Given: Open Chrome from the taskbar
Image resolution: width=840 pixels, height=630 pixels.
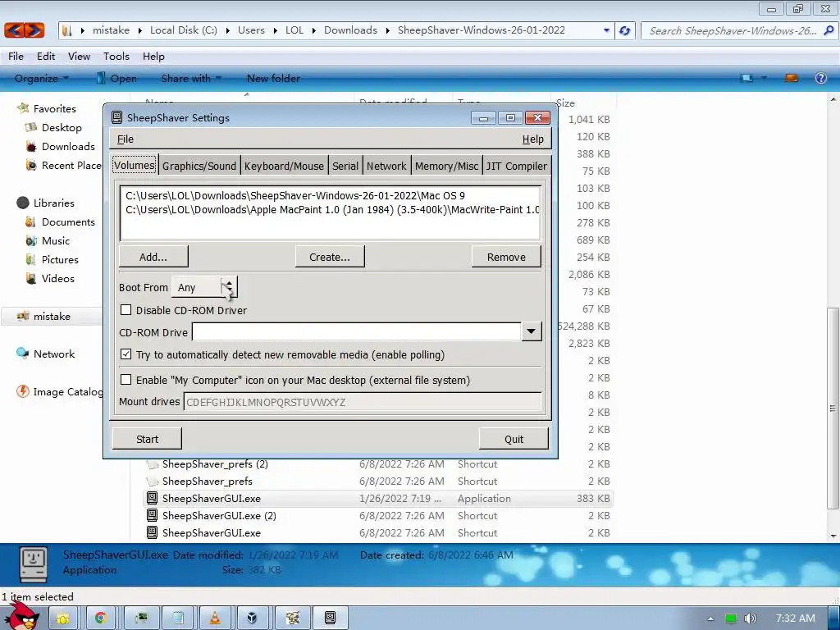Looking at the screenshot, I should click(x=100, y=618).
